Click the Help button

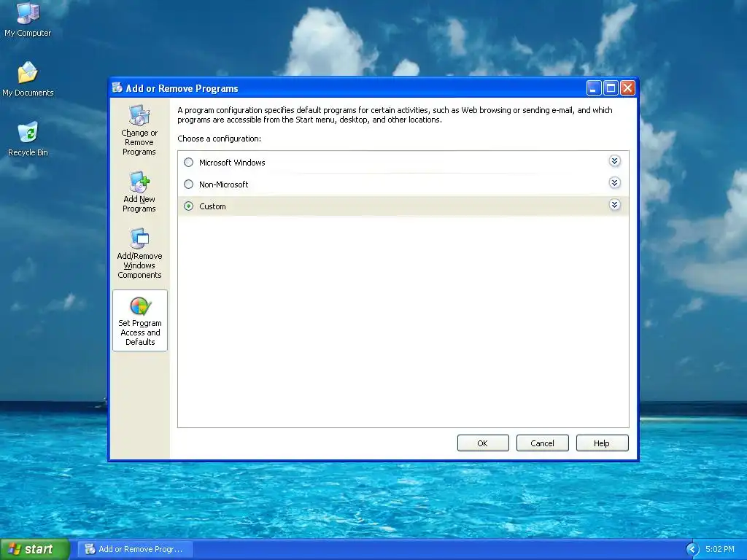click(602, 443)
